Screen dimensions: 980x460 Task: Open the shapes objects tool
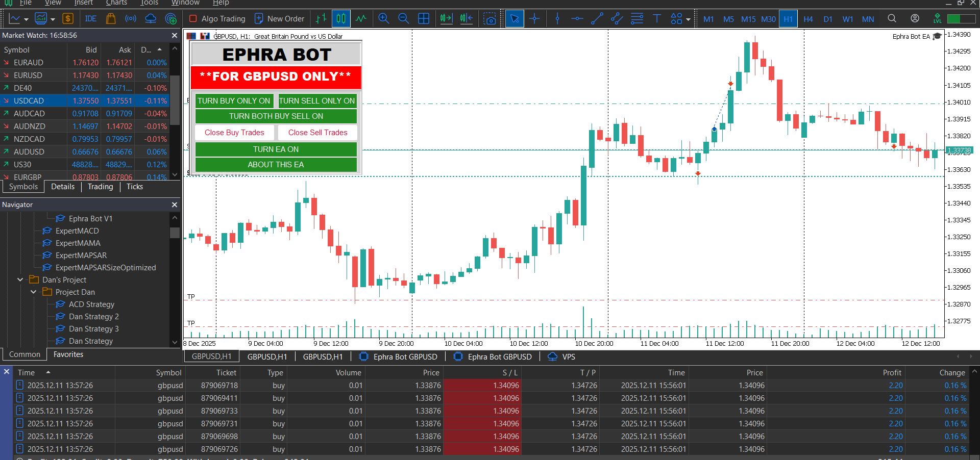676,19
